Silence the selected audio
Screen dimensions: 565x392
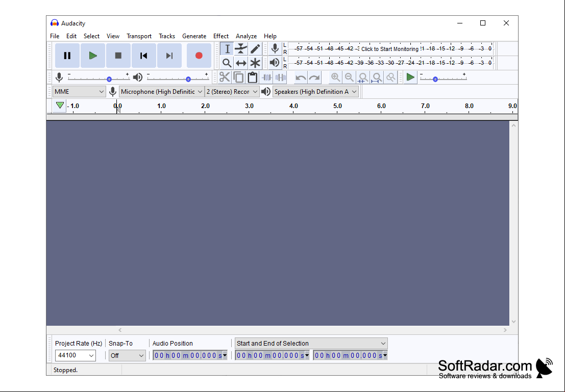[280, 77]
